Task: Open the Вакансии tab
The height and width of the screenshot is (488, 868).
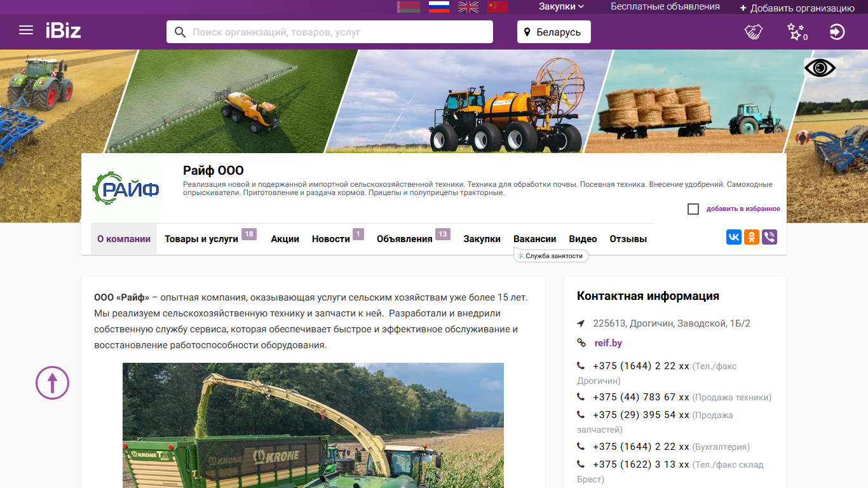Action: point(535,239)
